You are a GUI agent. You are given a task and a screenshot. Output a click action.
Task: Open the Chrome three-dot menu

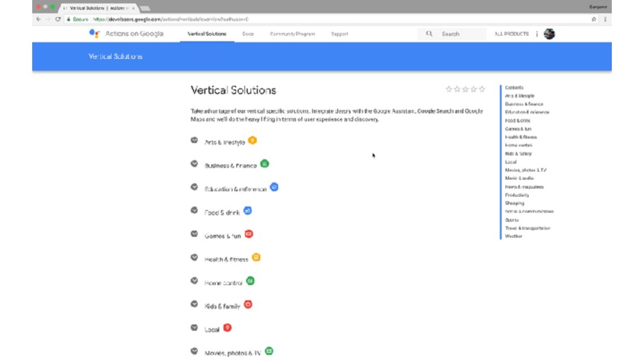click(606, 19)
